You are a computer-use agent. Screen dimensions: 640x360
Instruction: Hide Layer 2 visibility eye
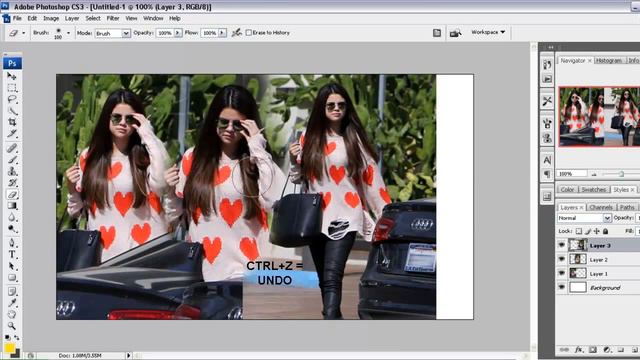point(562,259)
